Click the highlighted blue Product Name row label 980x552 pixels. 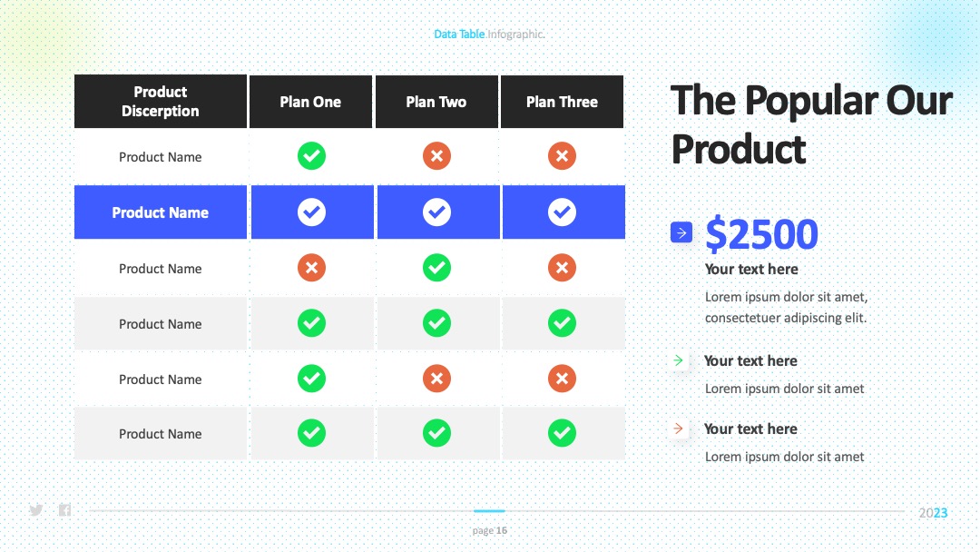click(161, 212)
